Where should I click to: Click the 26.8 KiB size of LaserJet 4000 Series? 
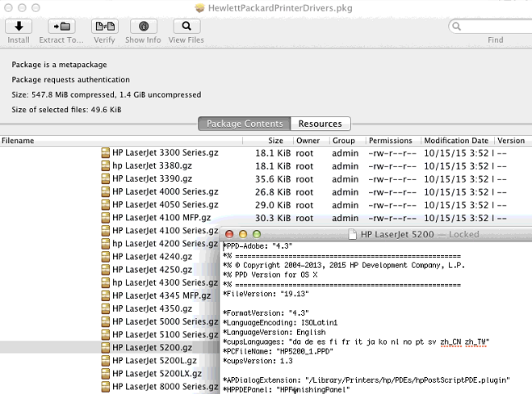[273, 192]
